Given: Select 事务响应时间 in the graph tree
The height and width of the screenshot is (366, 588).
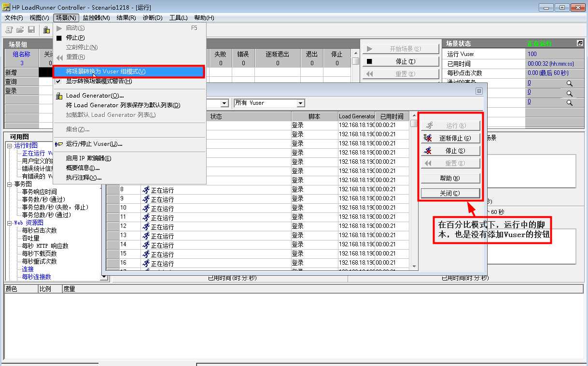Looking at the screenshot, I should (39, 192).
